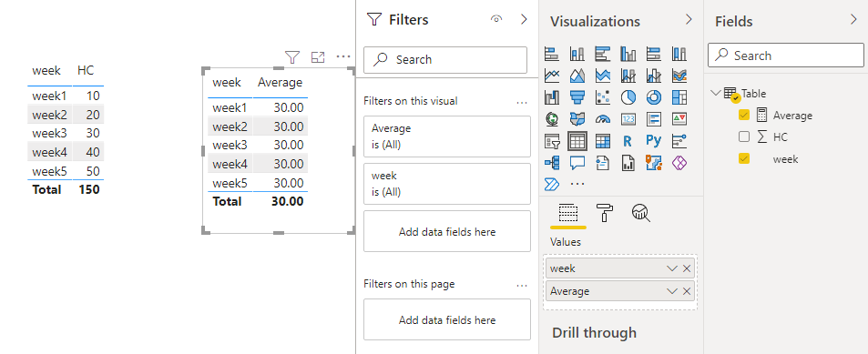
Task: Select Line and clustered column chart visual
Action: click(653, 76)
